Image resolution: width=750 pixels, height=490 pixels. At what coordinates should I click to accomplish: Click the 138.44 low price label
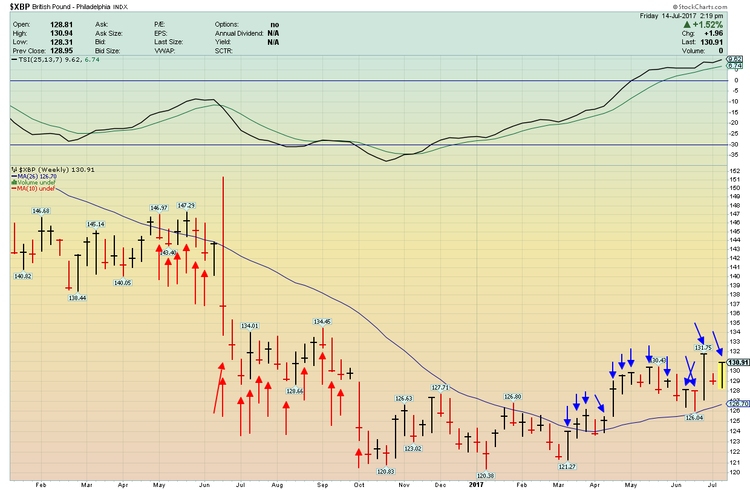pos(77,298)
